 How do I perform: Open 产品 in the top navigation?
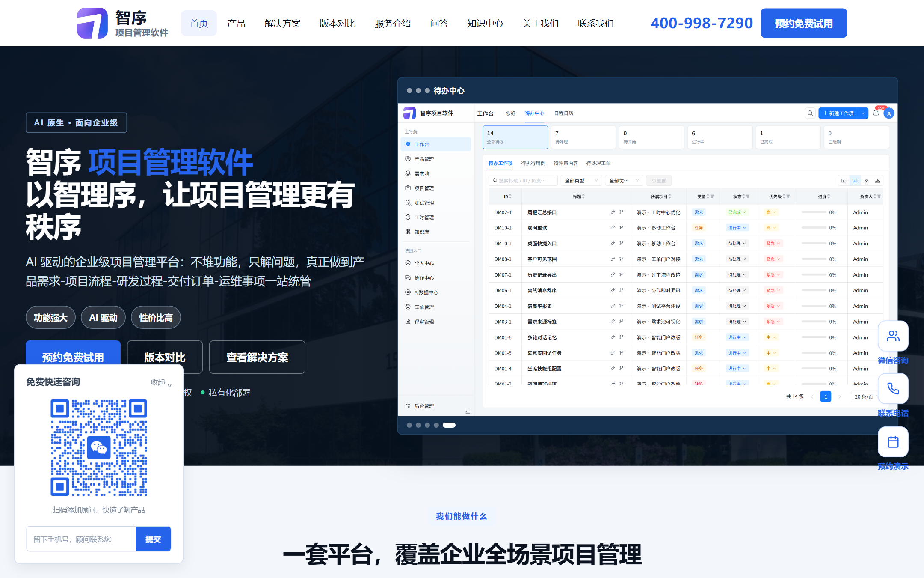pos(236,23)
